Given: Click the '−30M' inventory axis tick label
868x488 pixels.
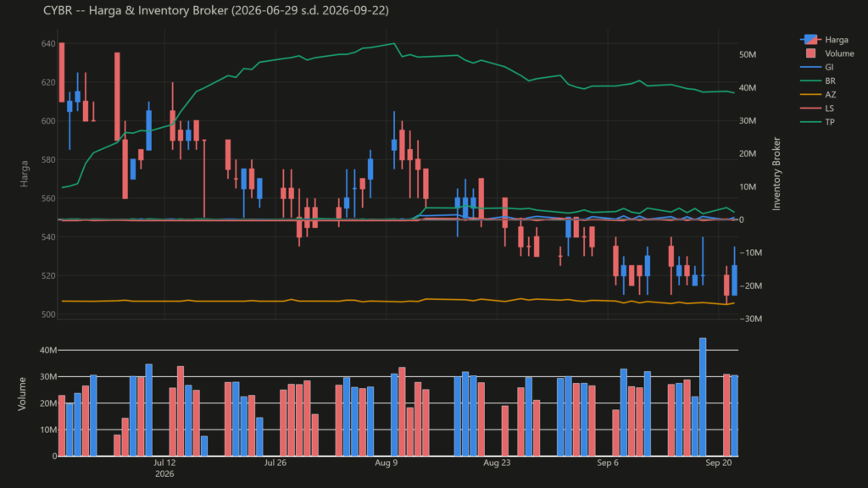Looking at the screenshot, I should click(x=751, y=319).
